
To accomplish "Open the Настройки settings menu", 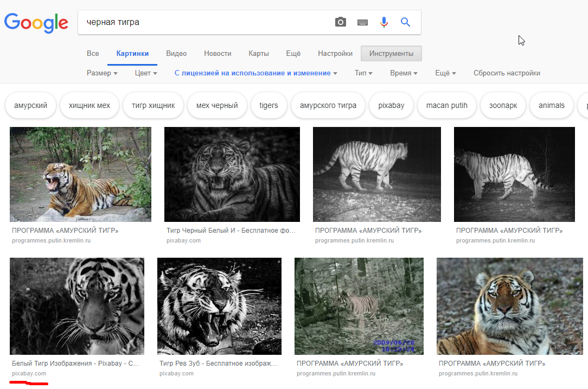I will (335, 54).
